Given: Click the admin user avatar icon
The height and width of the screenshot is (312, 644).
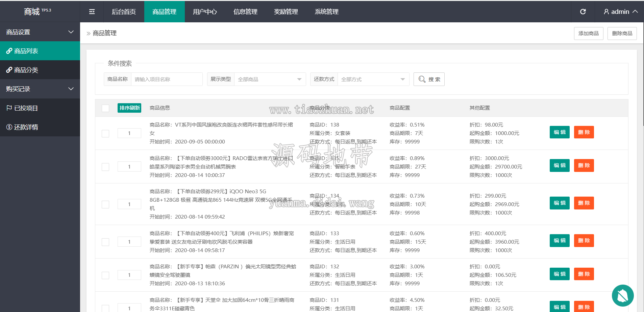Looking at the screenshot, I should pos(606,12).
